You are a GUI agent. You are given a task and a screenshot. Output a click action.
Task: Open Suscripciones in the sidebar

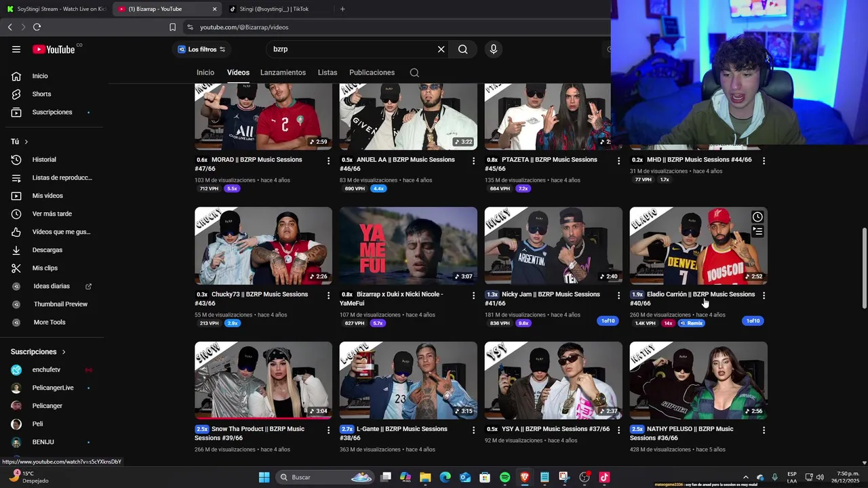[x=52, y=112]
